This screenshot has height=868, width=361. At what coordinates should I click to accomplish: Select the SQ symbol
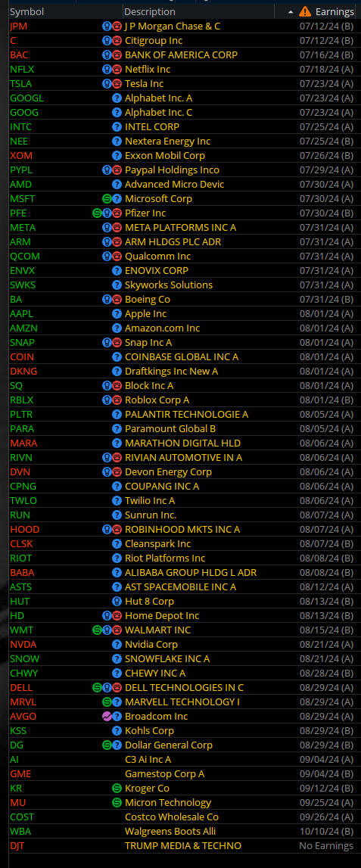click(x=17, y=386)
